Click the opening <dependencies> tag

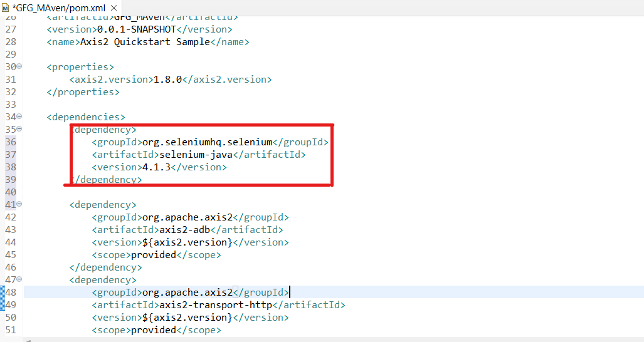86,117
